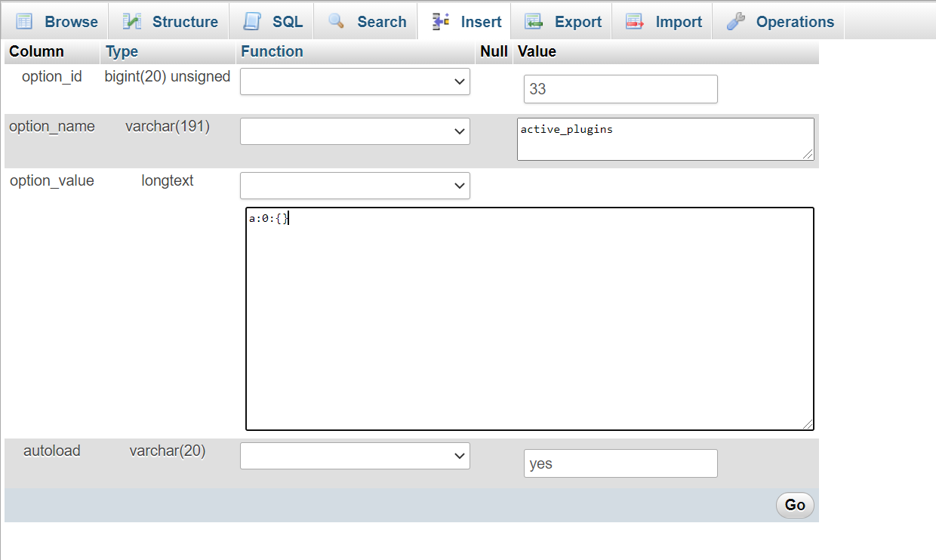Click the autoload column name
The image size is (936, 560).
(x=52, y=451)
